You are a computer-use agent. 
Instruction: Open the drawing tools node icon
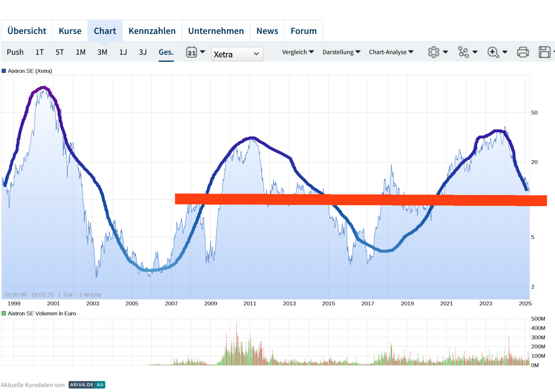tap(463, 52)
